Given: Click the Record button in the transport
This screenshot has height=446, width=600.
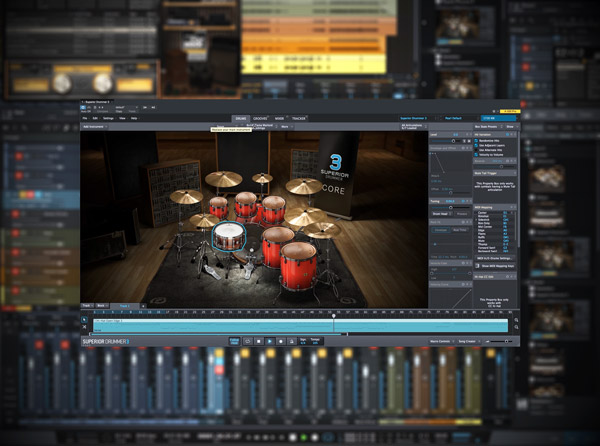Looking at the screenshot, I should click(279, 341).
